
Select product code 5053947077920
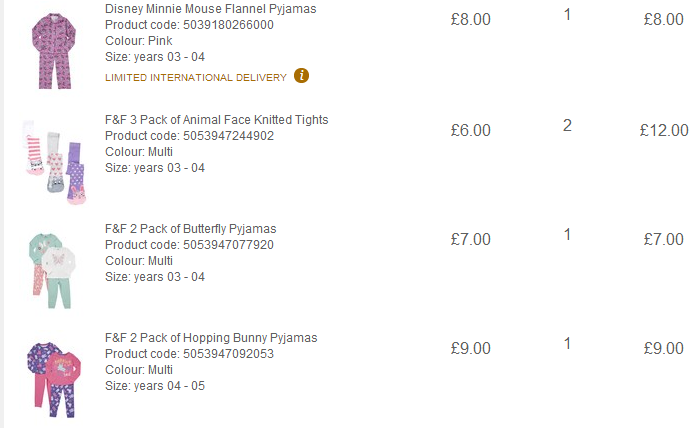228,245
